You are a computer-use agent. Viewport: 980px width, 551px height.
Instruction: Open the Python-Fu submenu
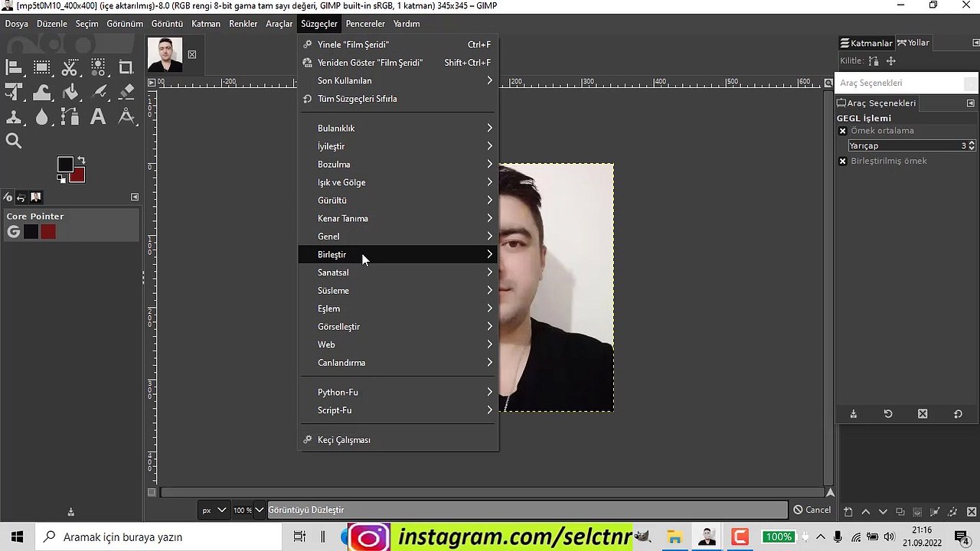pos(398,393)
